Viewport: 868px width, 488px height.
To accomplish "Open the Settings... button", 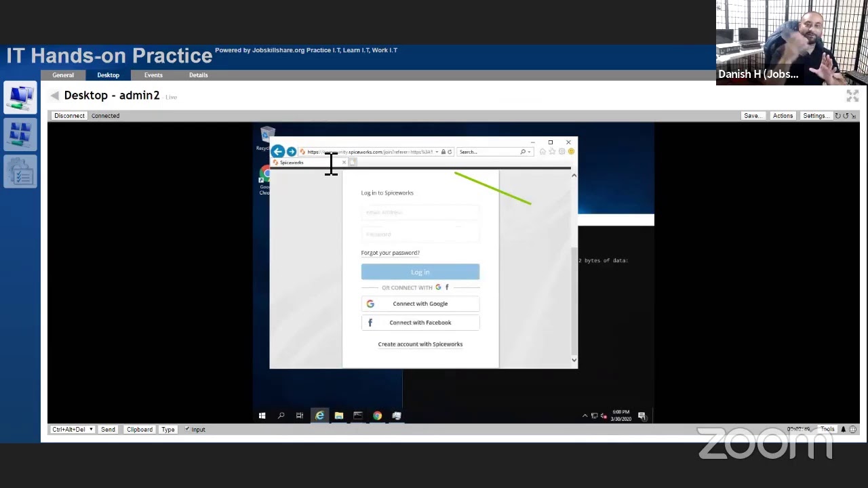I will pyautogui.click(x=815, y=116).
